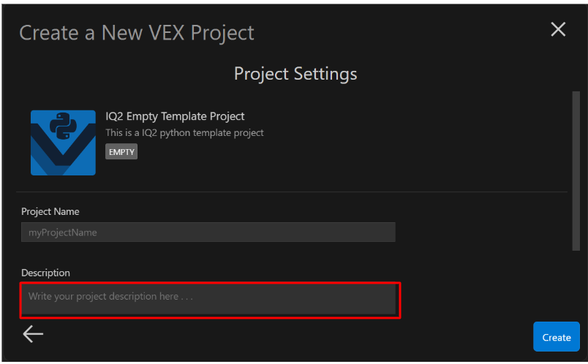Viewport: 588px width, 364px height.
Task: Click inside the Description text box
Action: point(208,298)
